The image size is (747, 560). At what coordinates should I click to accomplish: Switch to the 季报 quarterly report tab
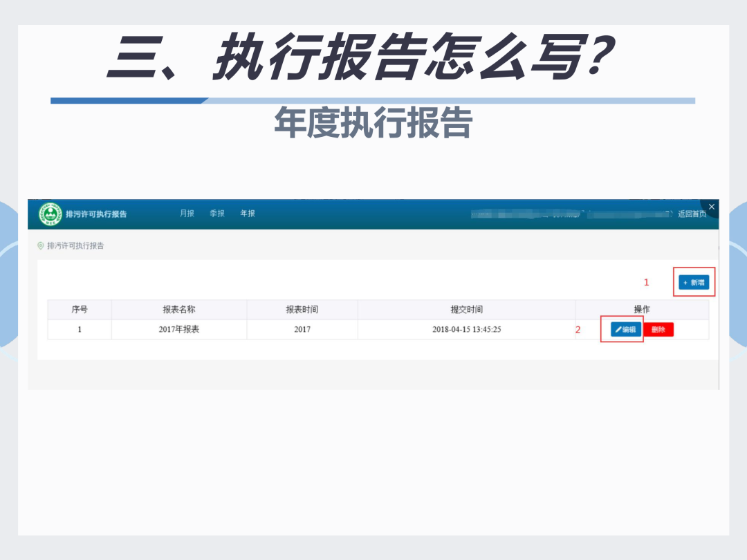216,214
